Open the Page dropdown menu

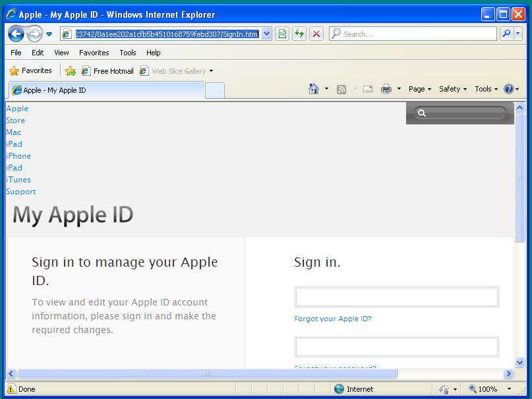[420, 89]
